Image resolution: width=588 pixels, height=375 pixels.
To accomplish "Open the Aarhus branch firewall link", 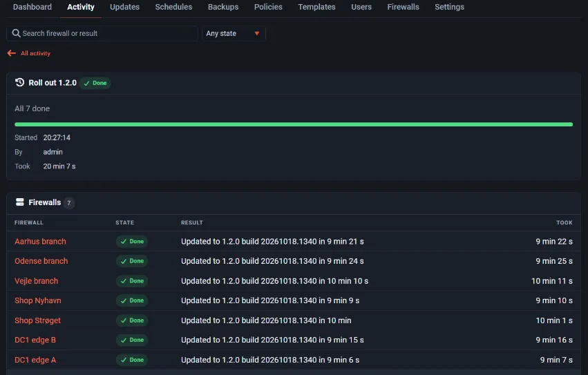I will [40, 242].
